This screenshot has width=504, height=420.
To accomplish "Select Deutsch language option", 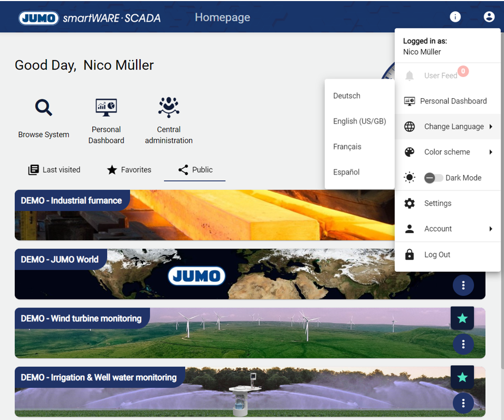I will 347,96.
